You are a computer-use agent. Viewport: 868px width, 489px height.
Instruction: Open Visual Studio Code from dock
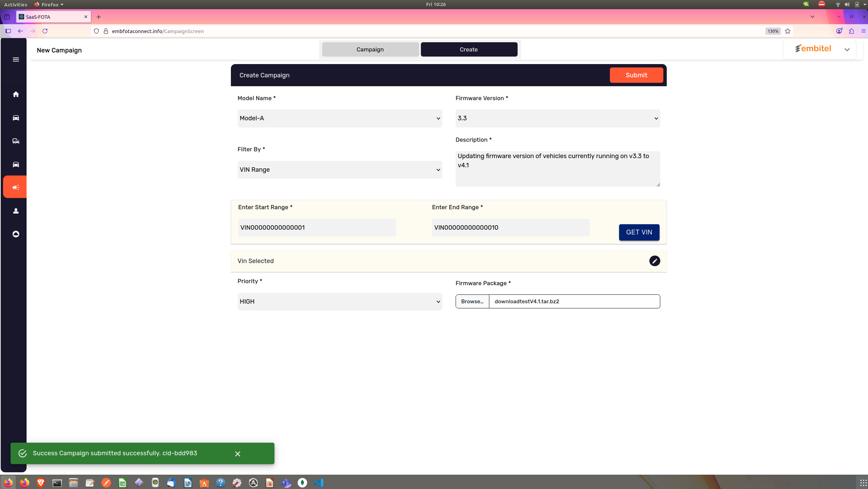click(319, 483)
